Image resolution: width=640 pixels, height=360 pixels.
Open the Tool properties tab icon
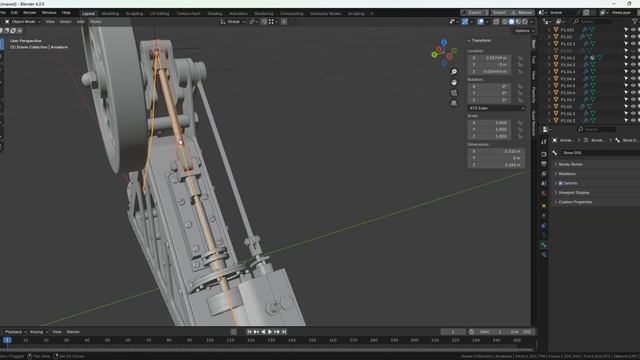[544, 142]
